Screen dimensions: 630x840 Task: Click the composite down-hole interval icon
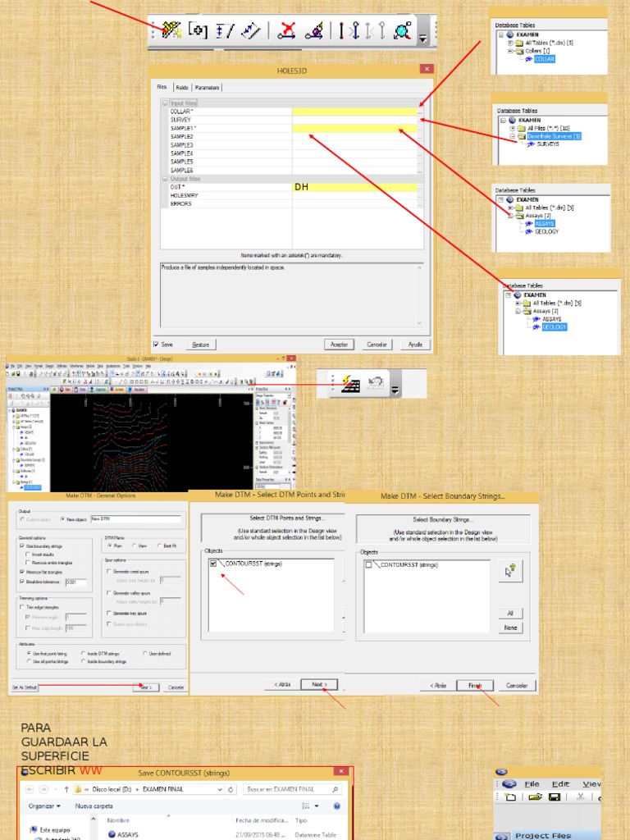[225, 31]
